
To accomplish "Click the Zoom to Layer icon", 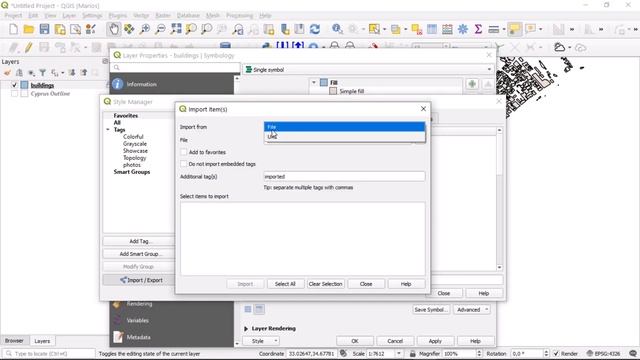I will tap(207, 29).
